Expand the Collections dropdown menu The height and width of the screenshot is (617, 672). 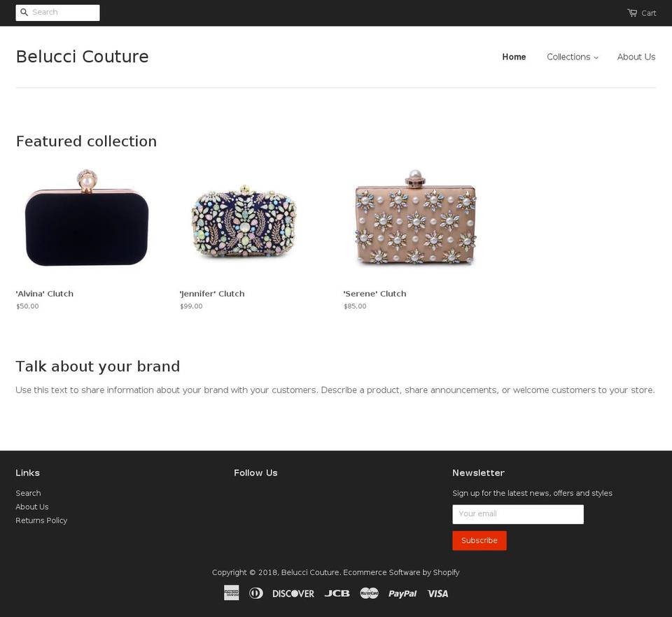(572, 57)
